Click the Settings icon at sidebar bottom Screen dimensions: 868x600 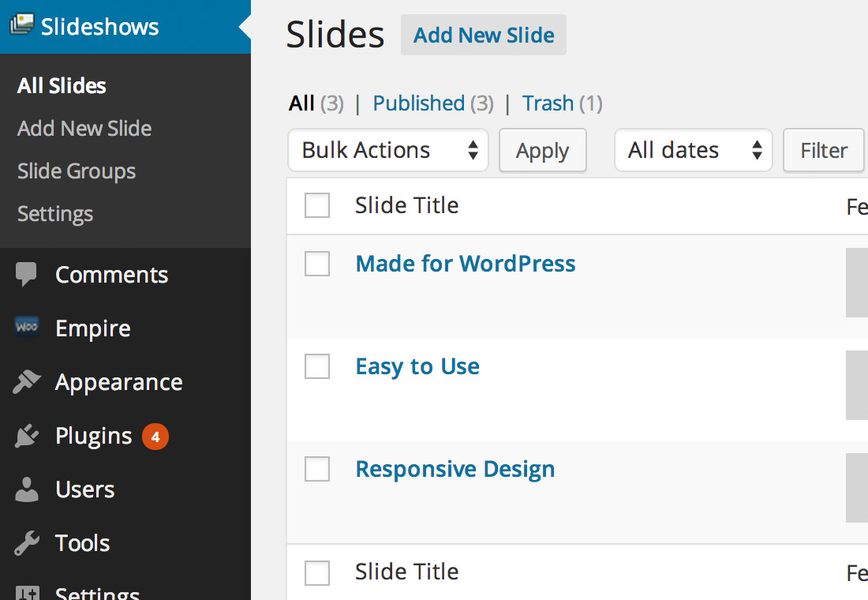pos(26,592)
